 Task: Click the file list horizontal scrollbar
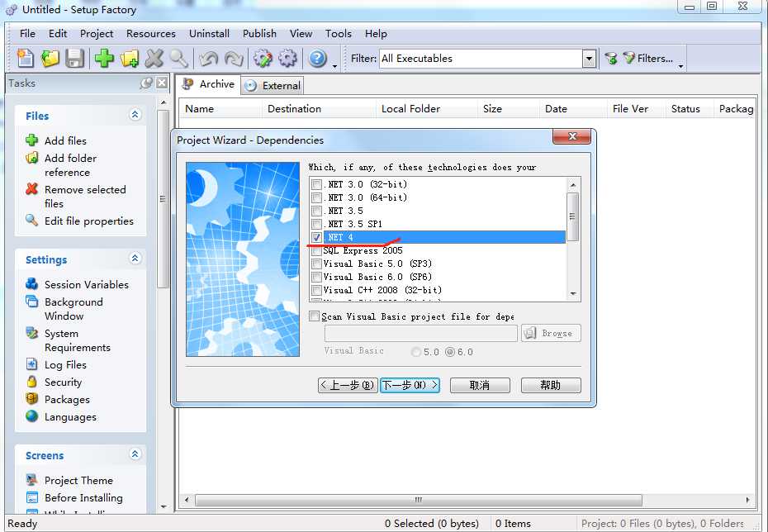419,500
